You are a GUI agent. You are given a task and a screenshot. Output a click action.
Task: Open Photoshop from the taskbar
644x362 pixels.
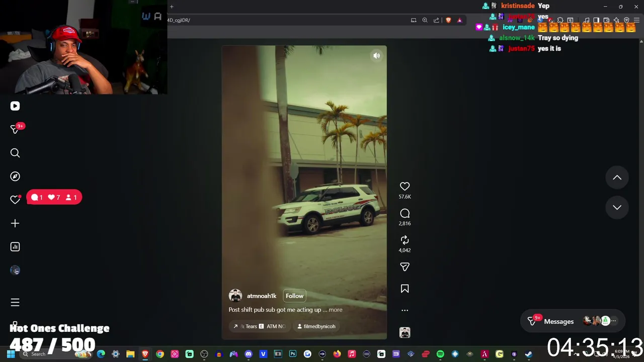click(293, 354)
